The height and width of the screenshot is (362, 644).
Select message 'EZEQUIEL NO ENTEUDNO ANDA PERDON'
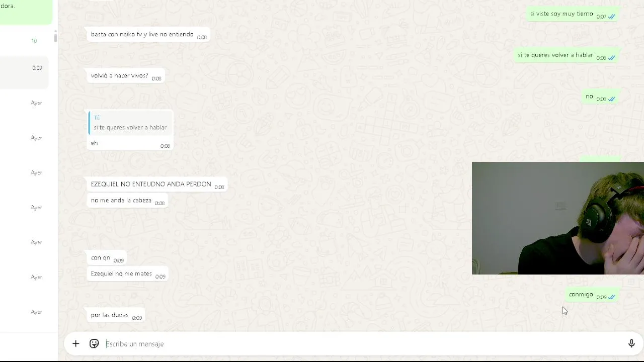pyautogui.click(x=157, y=185)
